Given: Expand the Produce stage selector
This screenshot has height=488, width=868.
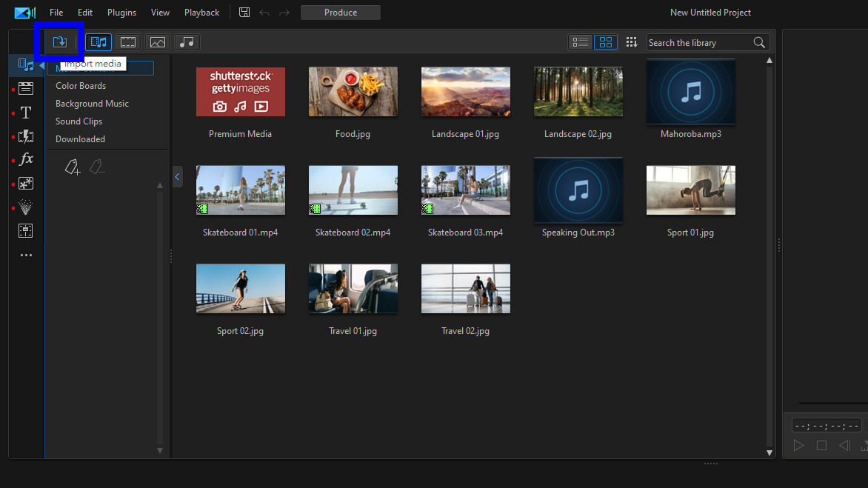Looking at the screenshot, I should point(340,12).
